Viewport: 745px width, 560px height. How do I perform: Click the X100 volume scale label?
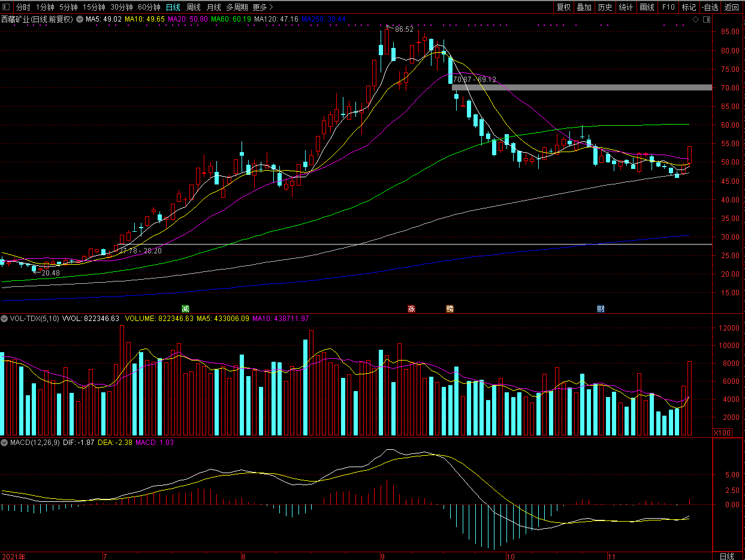point(722,432)
